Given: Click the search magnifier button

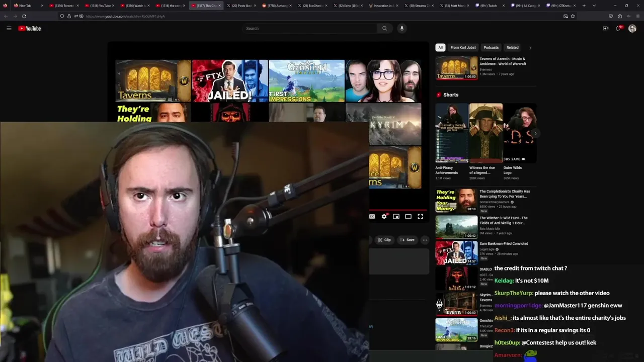Looking at the screenshot, I should 384,29.
